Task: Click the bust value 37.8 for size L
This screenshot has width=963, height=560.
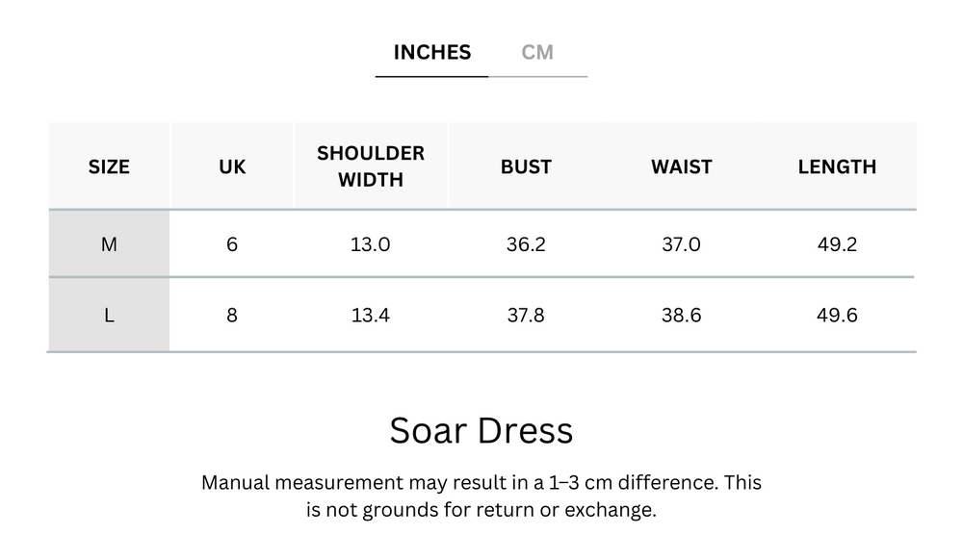Action: click(525, 314)
